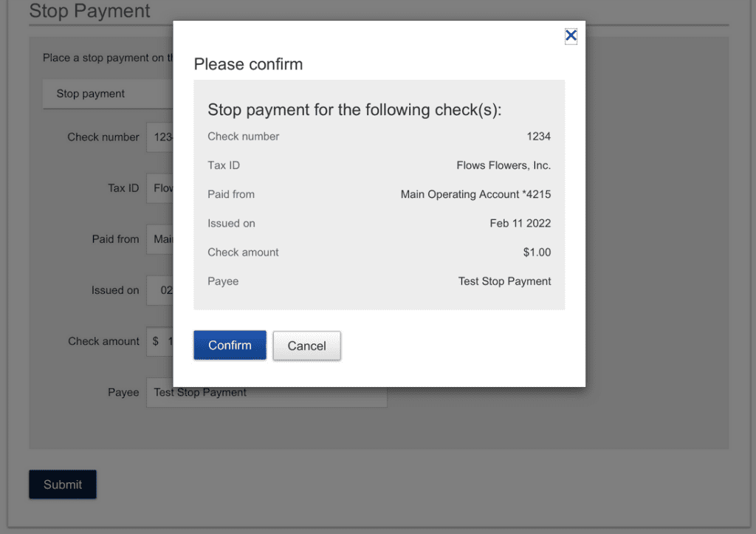Click 'Stop payment for the following check(s):' heading
The width and height of the screenshot is (756, 534).
point(354,110)
